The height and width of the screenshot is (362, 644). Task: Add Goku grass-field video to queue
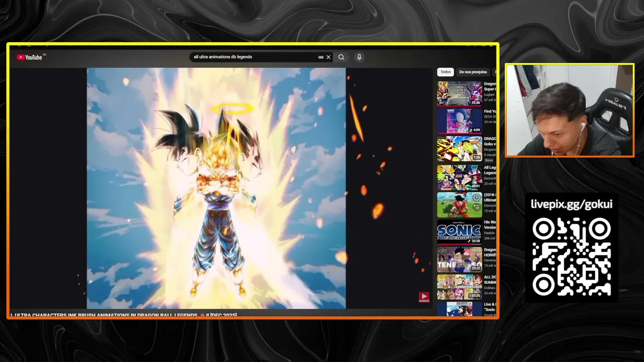point(476,207)
